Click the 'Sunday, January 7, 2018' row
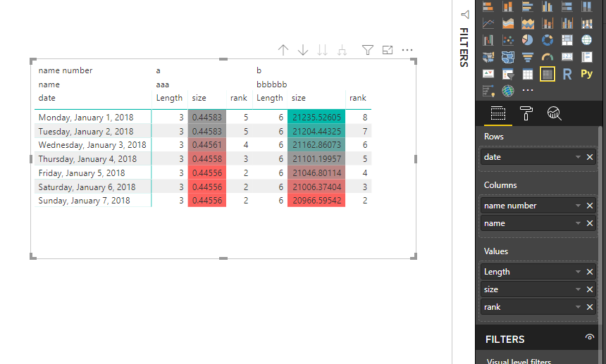606x364 pixels. coord(203,201)
